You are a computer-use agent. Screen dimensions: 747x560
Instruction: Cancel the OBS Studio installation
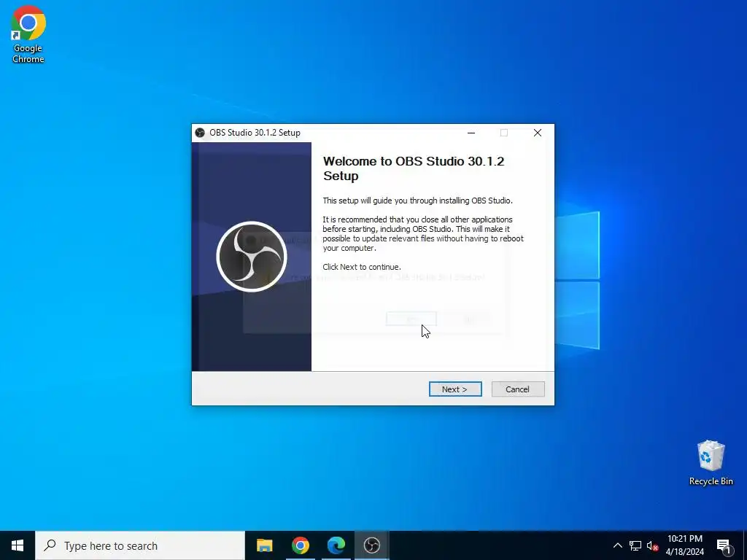(518, 389)
